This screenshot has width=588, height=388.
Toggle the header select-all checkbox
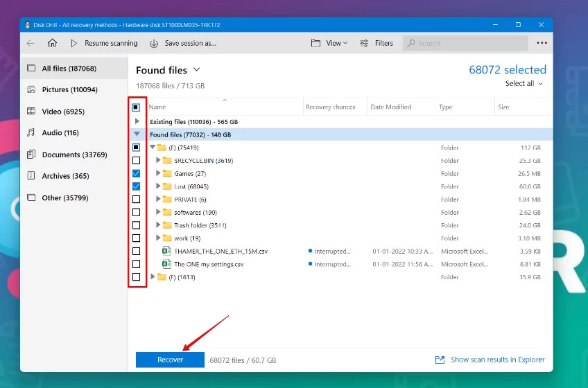coord(136,107)
